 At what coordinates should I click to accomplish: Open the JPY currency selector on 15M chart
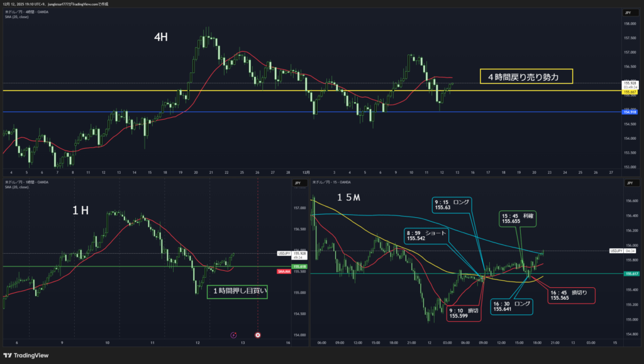point(627,183)
